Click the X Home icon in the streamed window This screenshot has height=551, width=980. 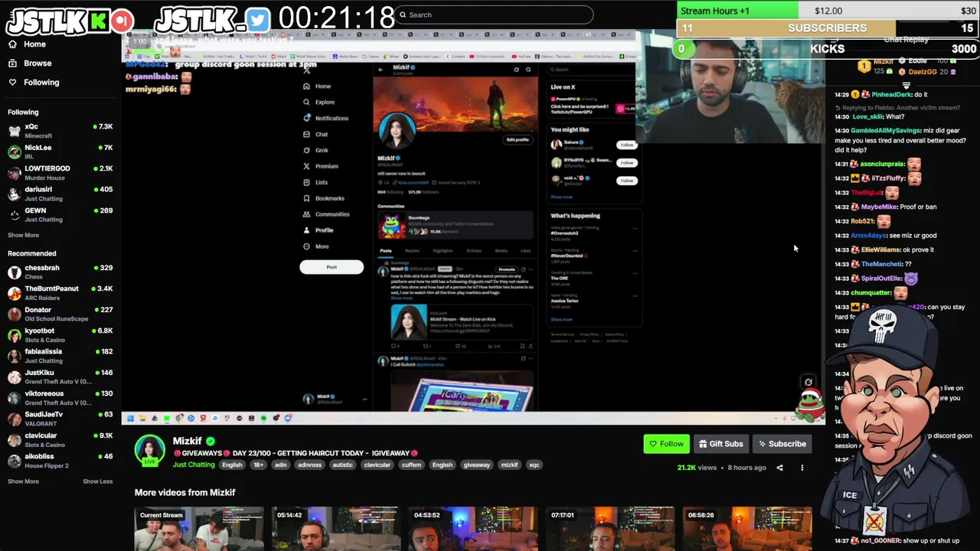point(306,86)
